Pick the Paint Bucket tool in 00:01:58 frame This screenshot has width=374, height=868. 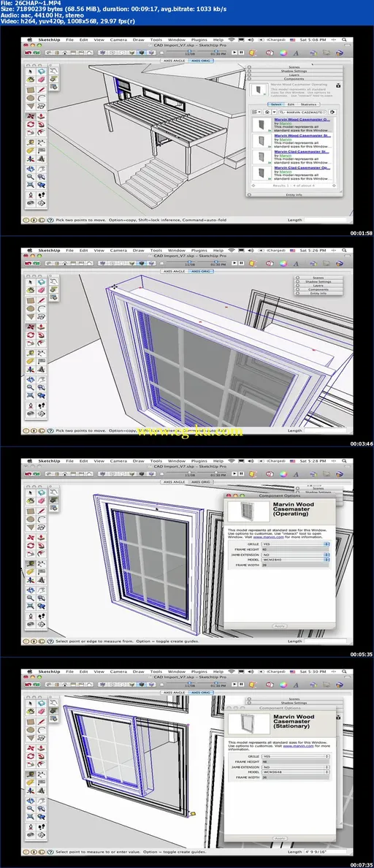(x=31, y=79)
